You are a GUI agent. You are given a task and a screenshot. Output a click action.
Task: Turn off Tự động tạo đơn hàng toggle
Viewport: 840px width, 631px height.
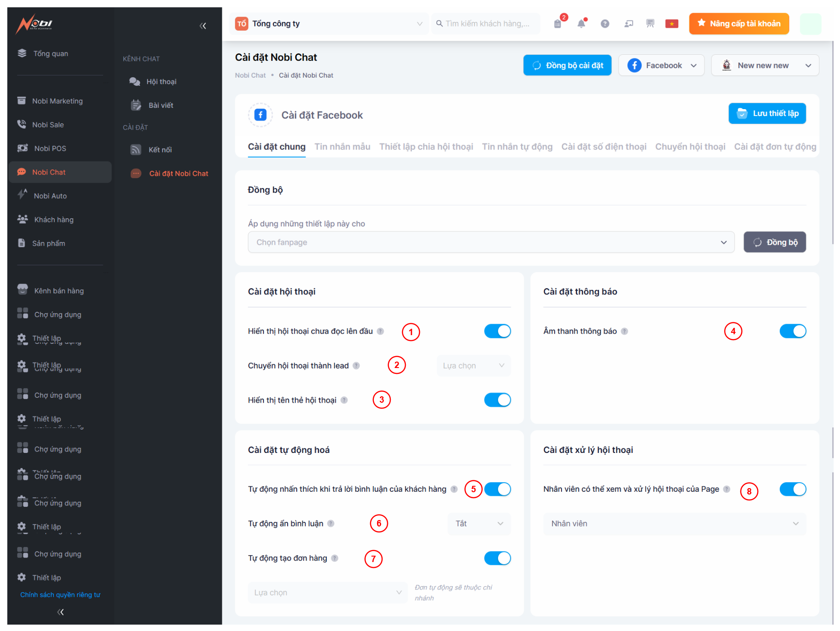pos(497,558)
